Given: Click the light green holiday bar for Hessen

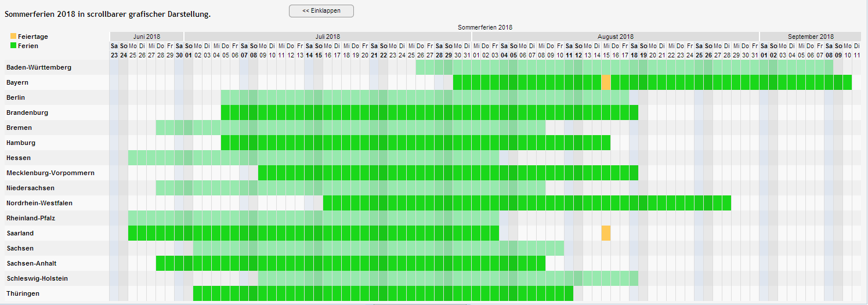Looking at the screenshot, I should click(x=313, y=158).
